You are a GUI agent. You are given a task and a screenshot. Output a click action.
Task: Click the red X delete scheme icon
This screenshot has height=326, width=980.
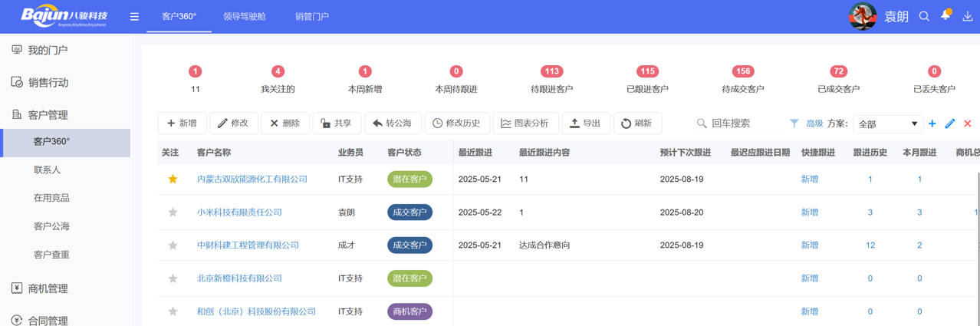coord(968,123)
